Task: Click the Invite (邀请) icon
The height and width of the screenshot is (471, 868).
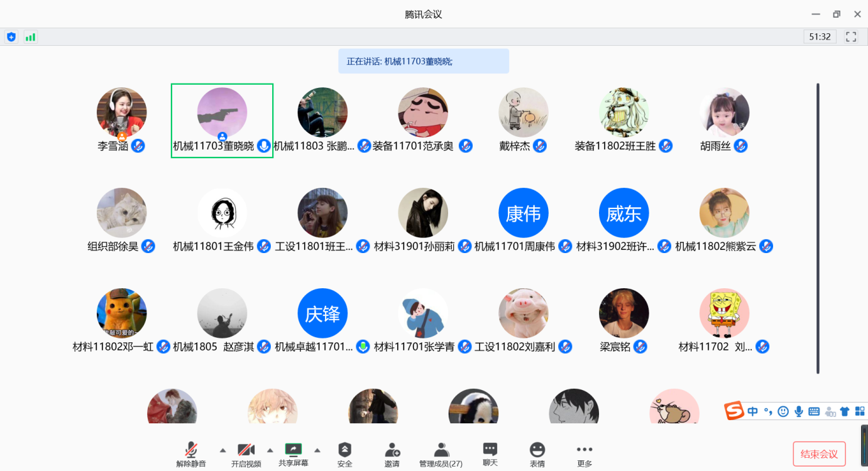Action: click(392, 454)
